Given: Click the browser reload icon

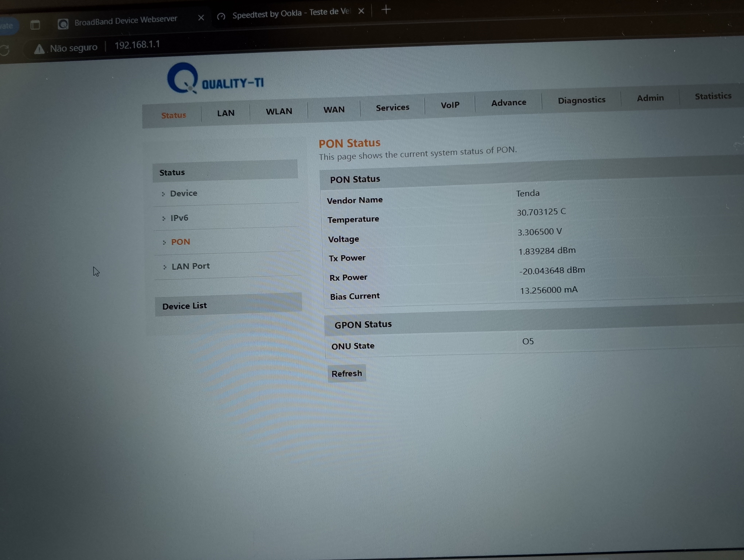Looking at the screenshot, I should coord(5,50).
